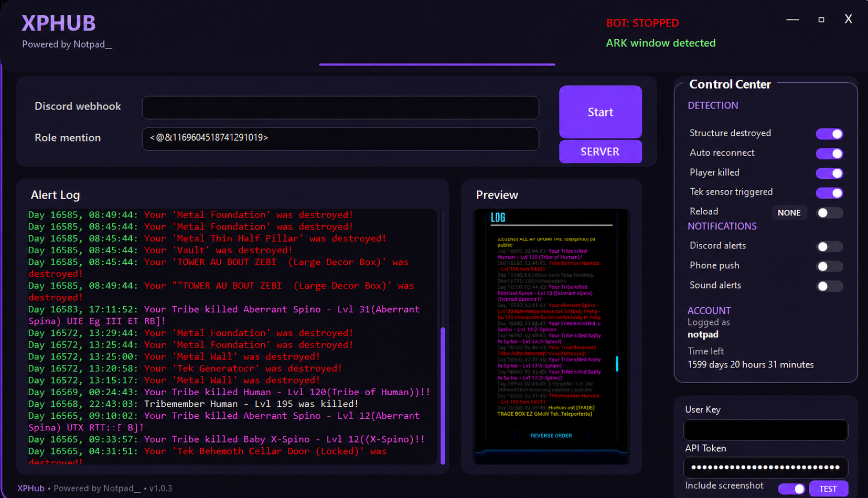Screen dimensions: 868x498
Task: Click the NONE reload key button
Action: [789, 212]
